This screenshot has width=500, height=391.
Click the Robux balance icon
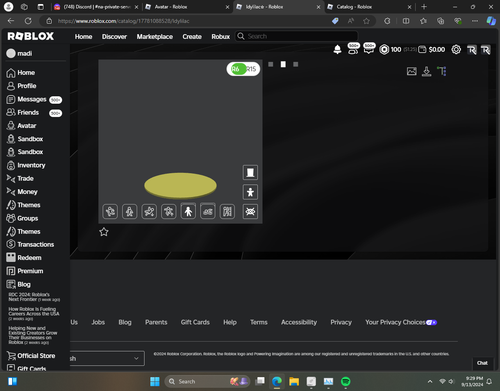pyautogui.click(x=384, y=50)
